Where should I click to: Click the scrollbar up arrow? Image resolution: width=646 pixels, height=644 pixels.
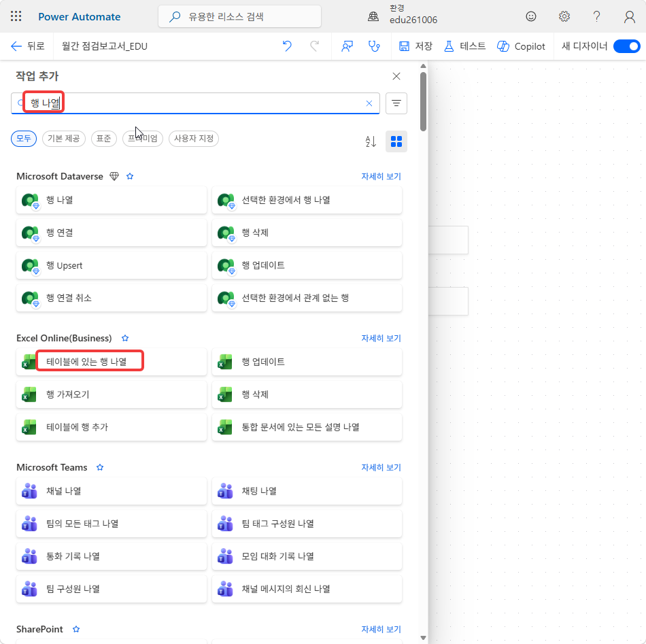[x=423, y=66]
